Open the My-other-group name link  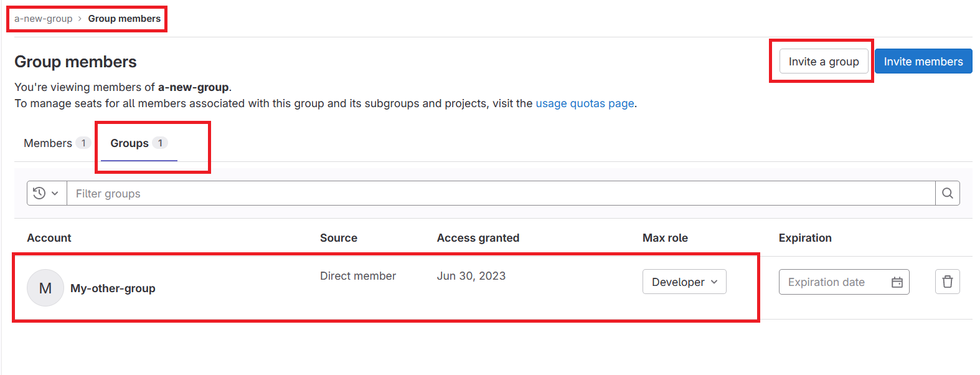(x=113, y=288)
